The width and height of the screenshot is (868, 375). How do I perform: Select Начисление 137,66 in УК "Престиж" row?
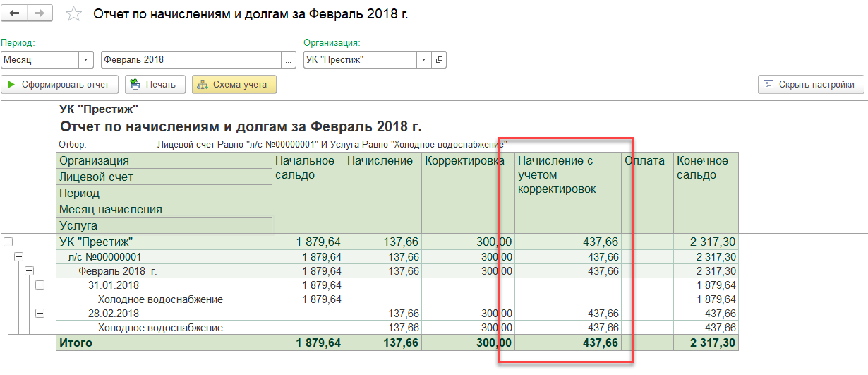(x=382, y=242)
